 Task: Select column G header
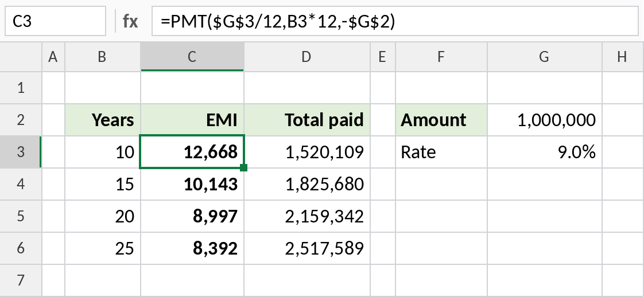[x=545, y=57]
